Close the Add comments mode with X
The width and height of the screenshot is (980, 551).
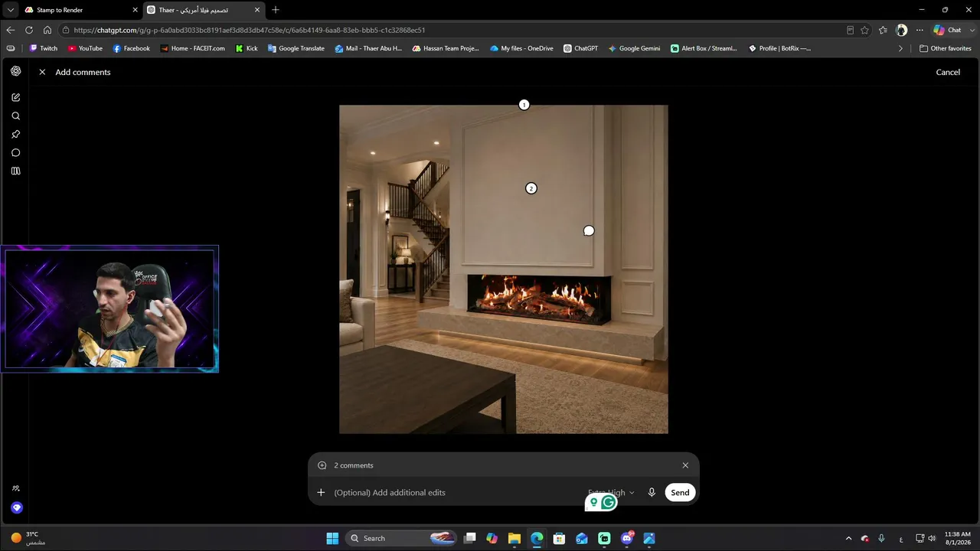42,72
